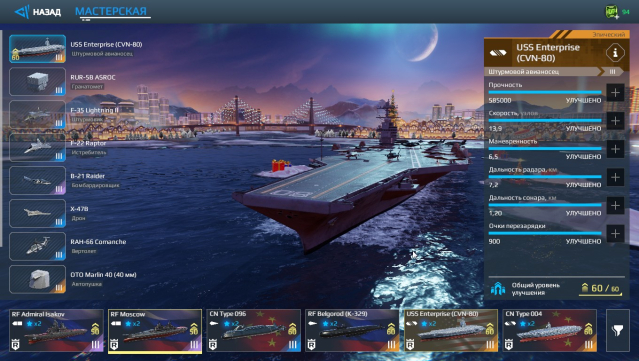Image resolution: width=639 pixels, height=361 pixels.
Task: Open ship info for USS Enterprise
Action: tap(615, 53)
